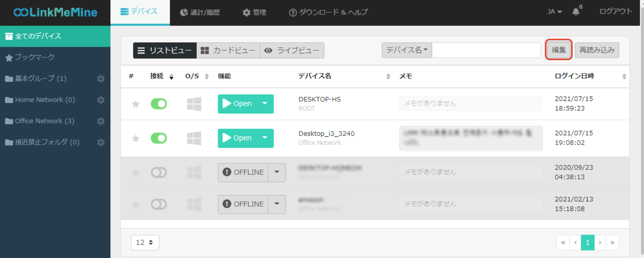Click star on 2020/09/23 offline row
Image resolution: width=644 pixels, height=258 pixels.
coord(135,173)
